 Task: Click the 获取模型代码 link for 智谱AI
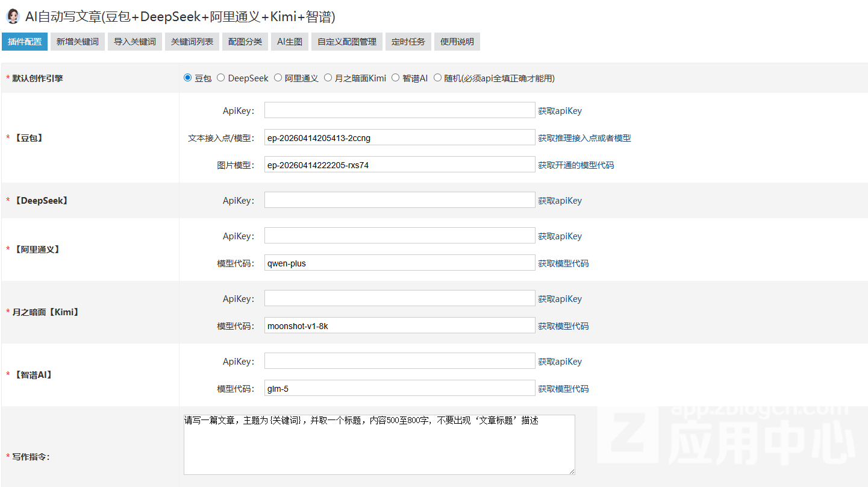[x=563, y=389]
